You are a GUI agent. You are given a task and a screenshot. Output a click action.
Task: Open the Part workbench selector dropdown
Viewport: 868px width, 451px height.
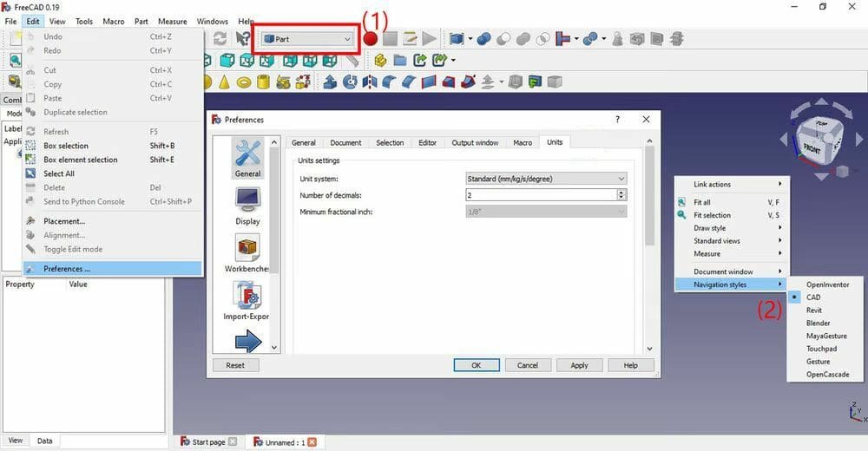(x=306, y=39)
